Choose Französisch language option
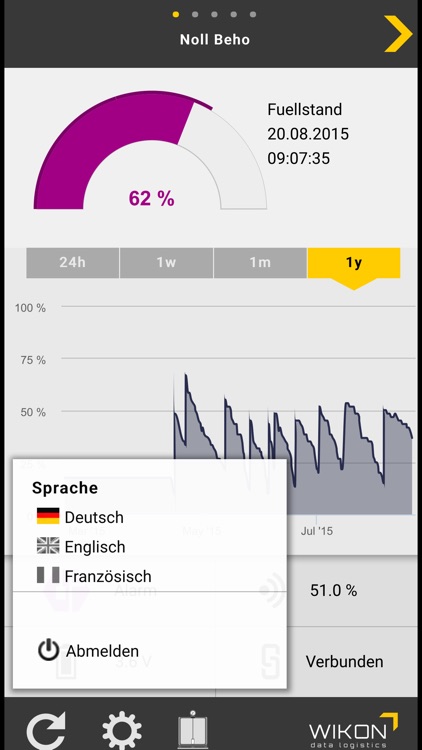This screenshot has width=422, height=750. [x=108, y=576]
